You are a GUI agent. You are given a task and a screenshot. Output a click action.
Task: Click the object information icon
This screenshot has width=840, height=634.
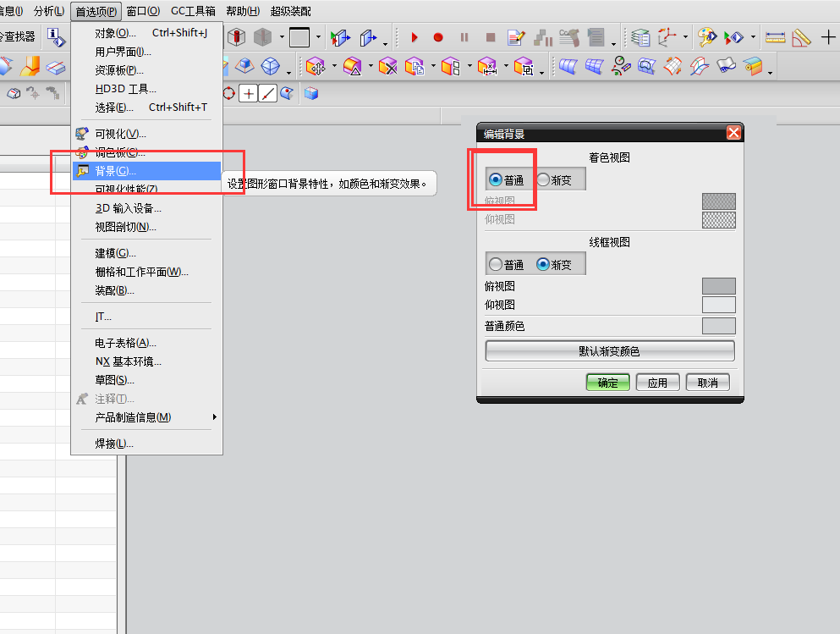pyautogui.click(x=56, y=37)
